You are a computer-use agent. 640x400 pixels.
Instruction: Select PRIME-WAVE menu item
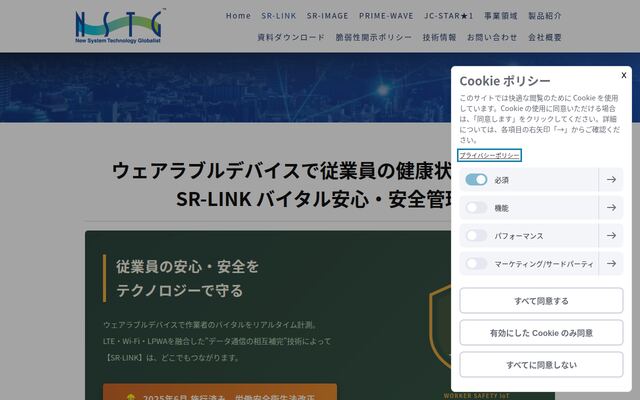pyautogui.click(x=386, y=16)
